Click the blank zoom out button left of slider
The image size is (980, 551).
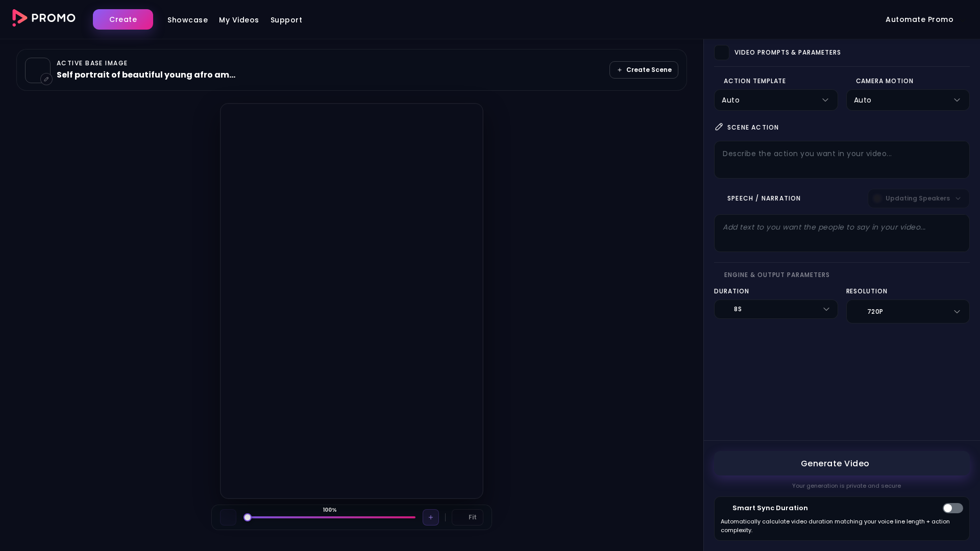pyautogui.click(x=228, y=517)
